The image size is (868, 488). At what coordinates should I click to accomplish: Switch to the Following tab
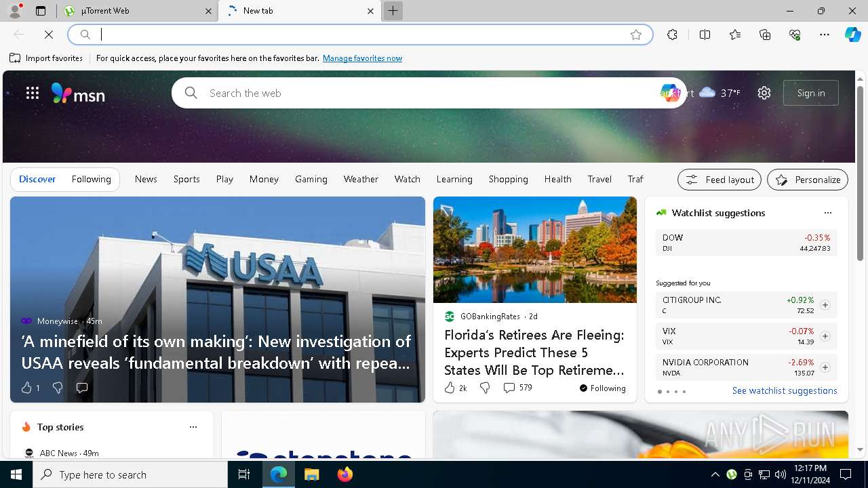[x=91, y=179]
